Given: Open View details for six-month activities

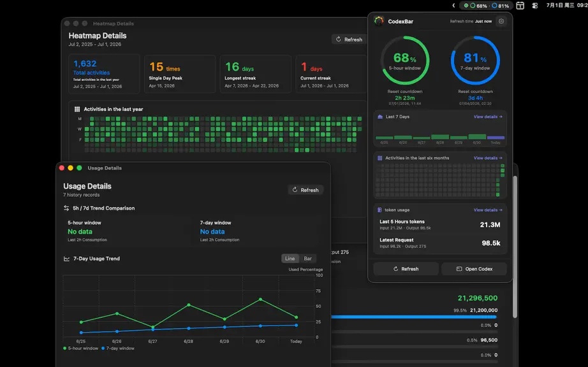Looking at the screenshot, I should point(488,158).
